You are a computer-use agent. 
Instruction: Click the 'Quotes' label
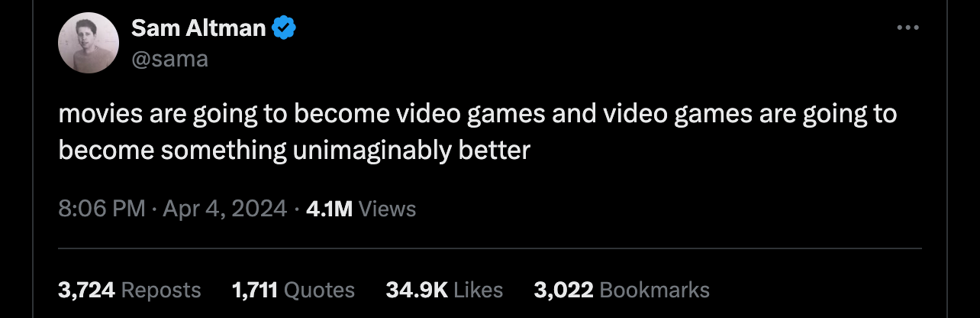[x=319, y=290]
